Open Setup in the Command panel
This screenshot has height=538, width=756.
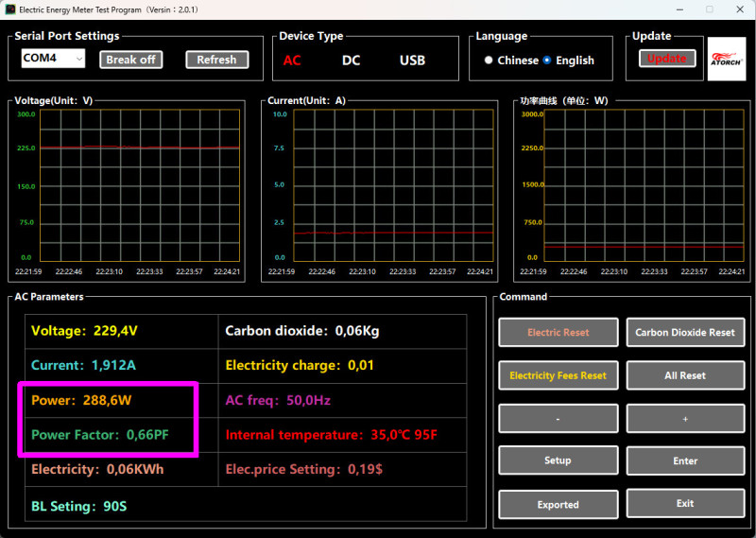click(558, 460)
